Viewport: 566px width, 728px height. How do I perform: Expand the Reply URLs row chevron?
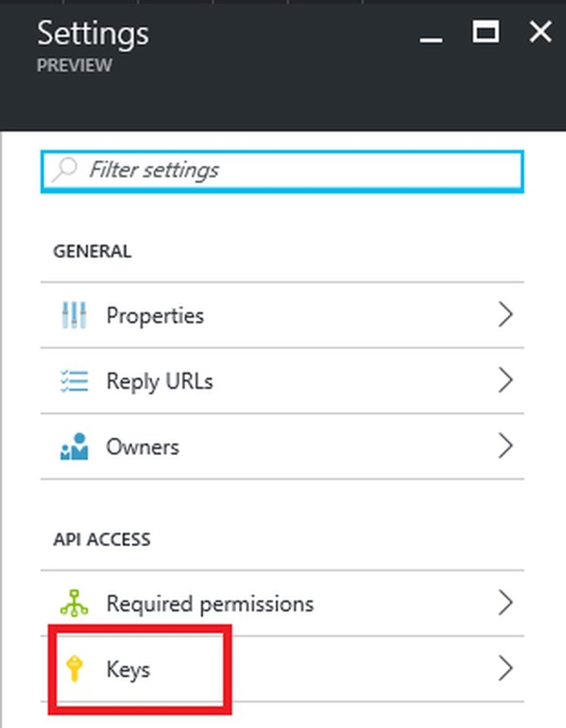(x=507, y=381)
